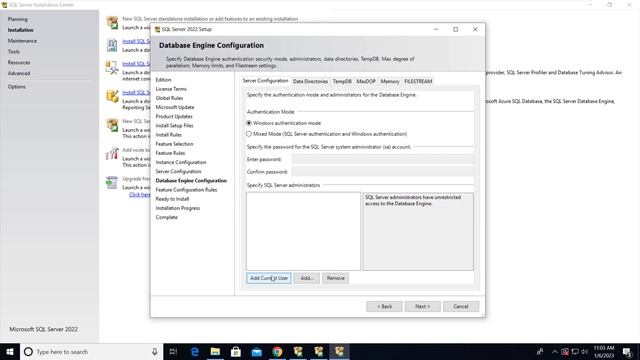Click the volume tray icon
Image resolution: width=640 pixels, height=360 pixels.
coord(584,351)
